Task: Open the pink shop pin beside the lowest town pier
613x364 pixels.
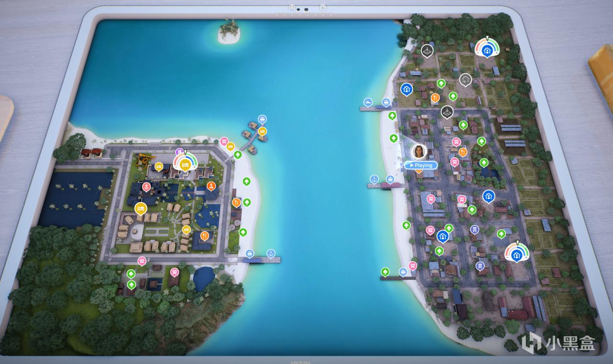Action: [x=412, y=265]
